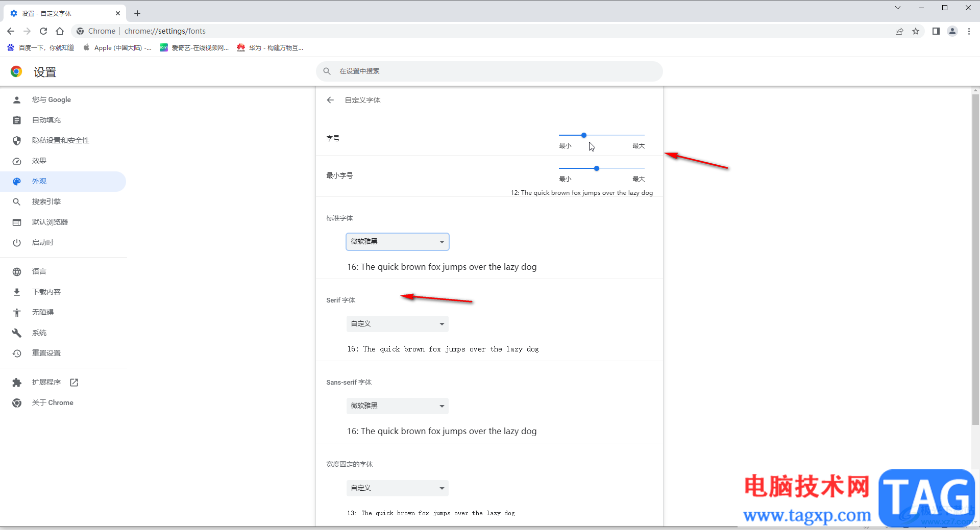This screenshot has height=530, width=980.
Task: Click the 自定义字体 page heading
Action: coord(363,100)
